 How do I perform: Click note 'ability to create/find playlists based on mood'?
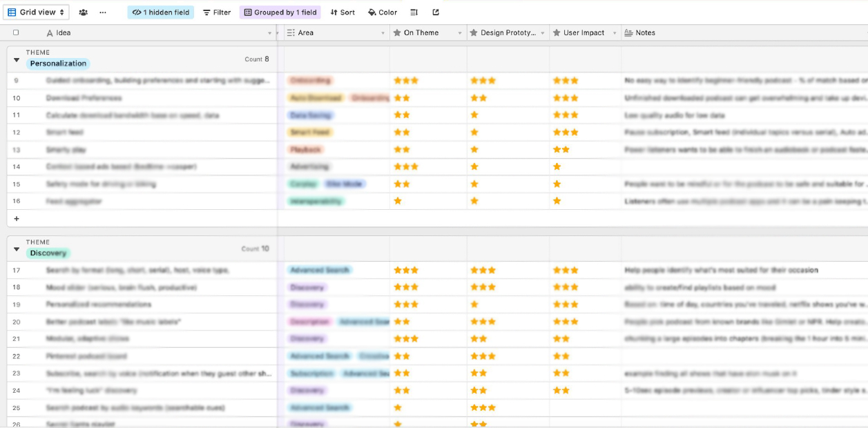tap(700, 287)
